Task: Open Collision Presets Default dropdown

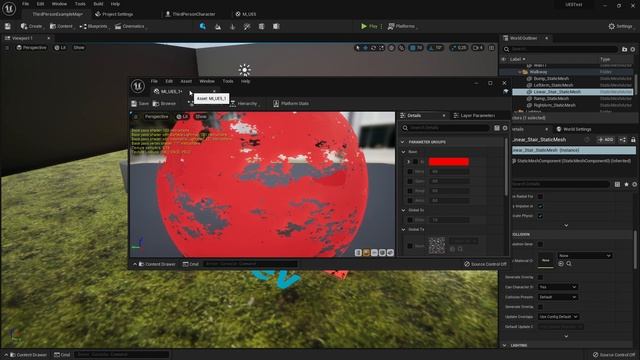Action: (x=557, y=297)
